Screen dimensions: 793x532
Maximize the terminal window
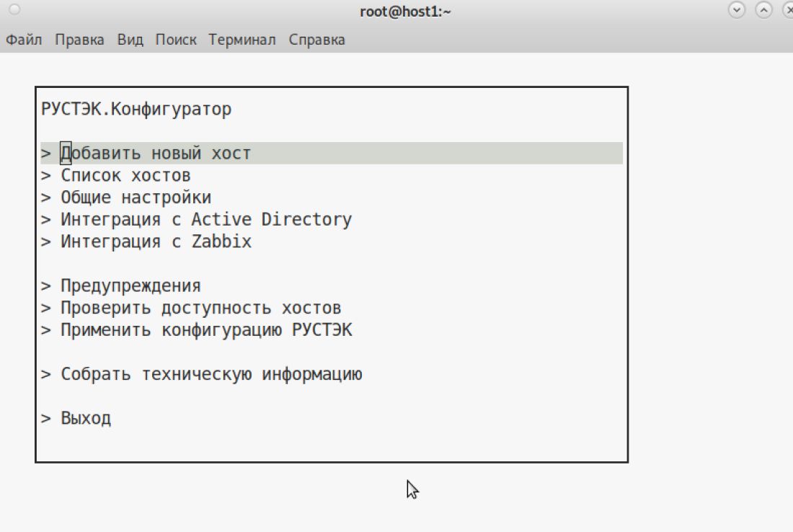tap(763, 10)
